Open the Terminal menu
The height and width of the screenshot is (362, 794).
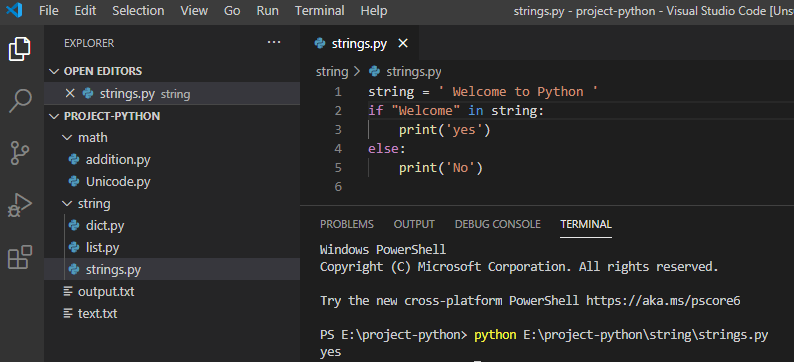tap(320, 11)
